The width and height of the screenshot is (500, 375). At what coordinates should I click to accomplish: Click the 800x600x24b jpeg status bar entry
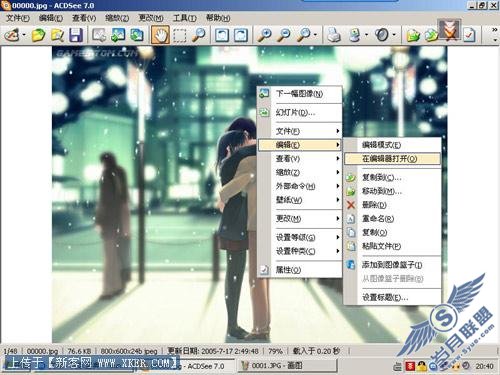click(129, 351)
